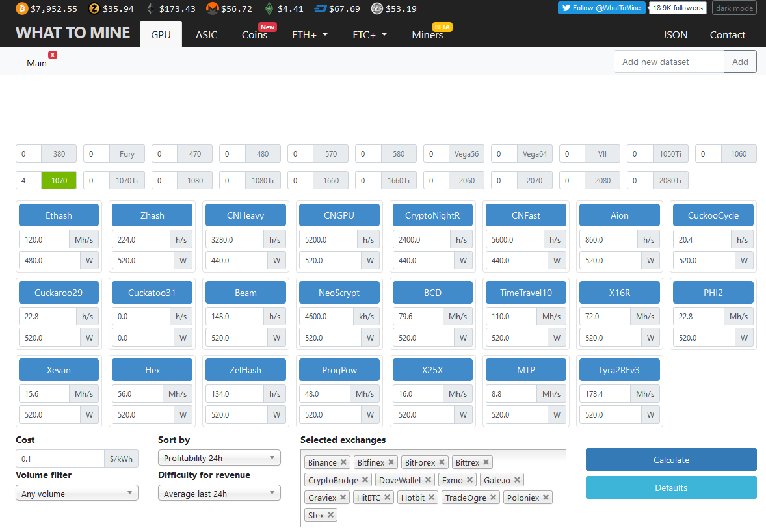Remove Binance from selected exchanges

click(343, 462)
